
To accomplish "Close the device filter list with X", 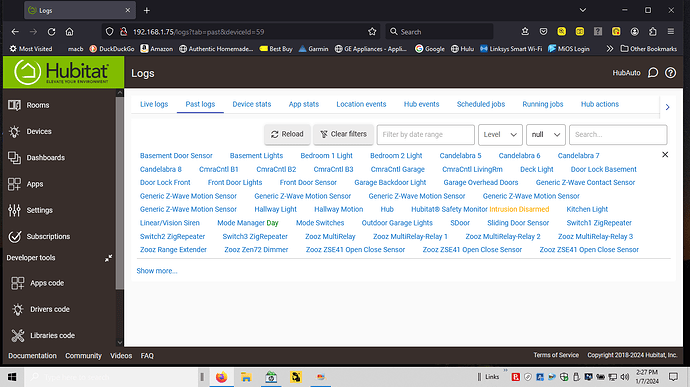I will coord(665,155).
